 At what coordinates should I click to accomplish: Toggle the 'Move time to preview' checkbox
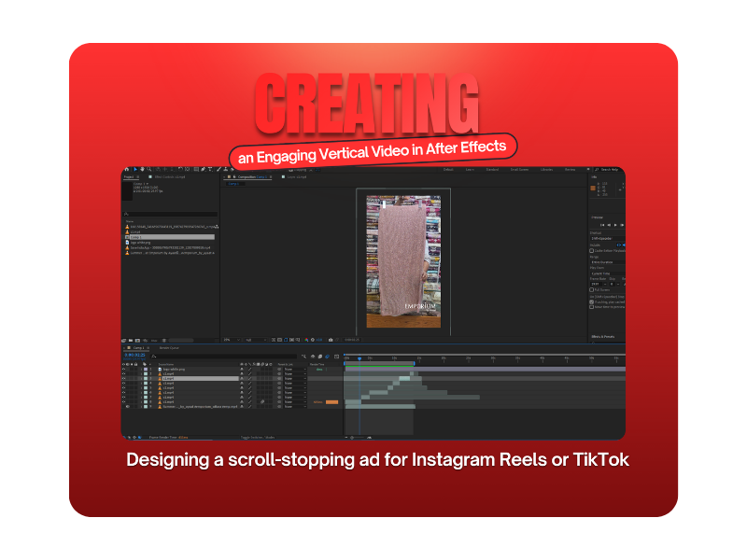[592, 307]
